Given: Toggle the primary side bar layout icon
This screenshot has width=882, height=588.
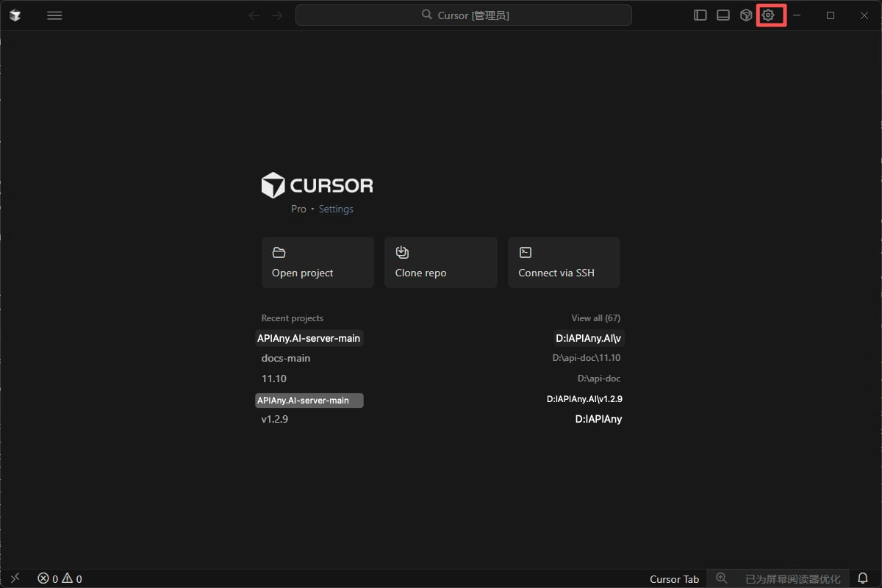Looking at the screenshot, I should click(700, 15).
